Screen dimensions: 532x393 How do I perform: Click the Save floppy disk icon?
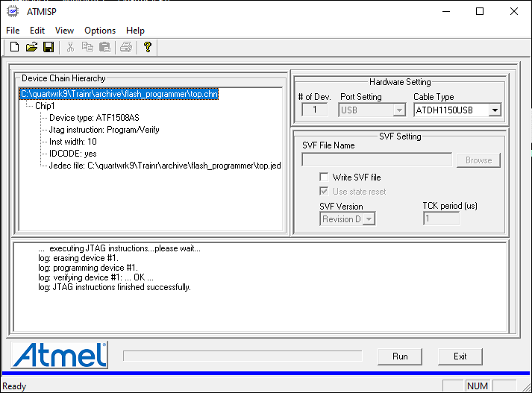[48, 48]
